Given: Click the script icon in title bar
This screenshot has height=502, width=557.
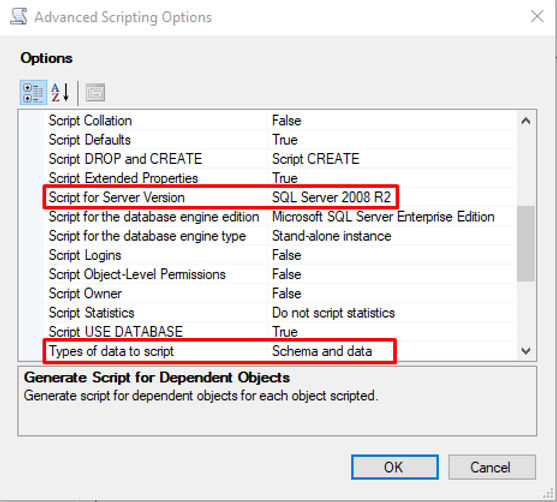Looking at the screenshot, I should click(18, 17).
